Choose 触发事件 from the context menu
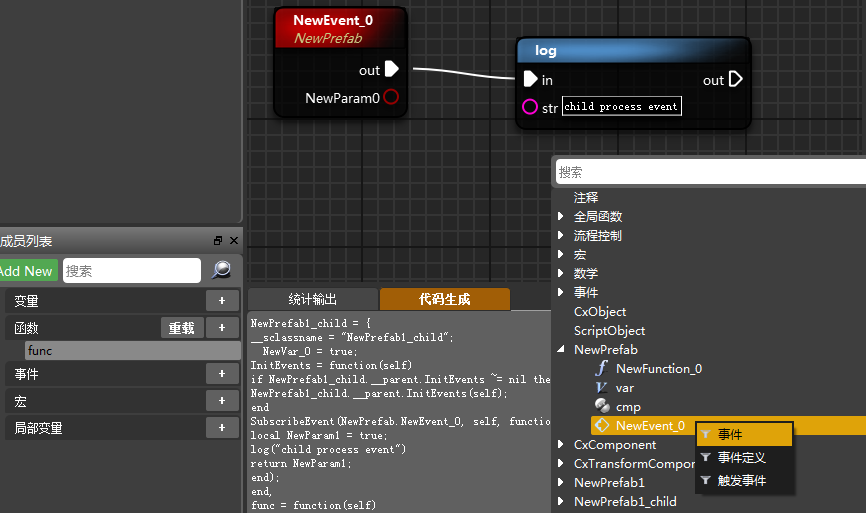The height and width of the screenshot is (513, 866). click(741, 480)
